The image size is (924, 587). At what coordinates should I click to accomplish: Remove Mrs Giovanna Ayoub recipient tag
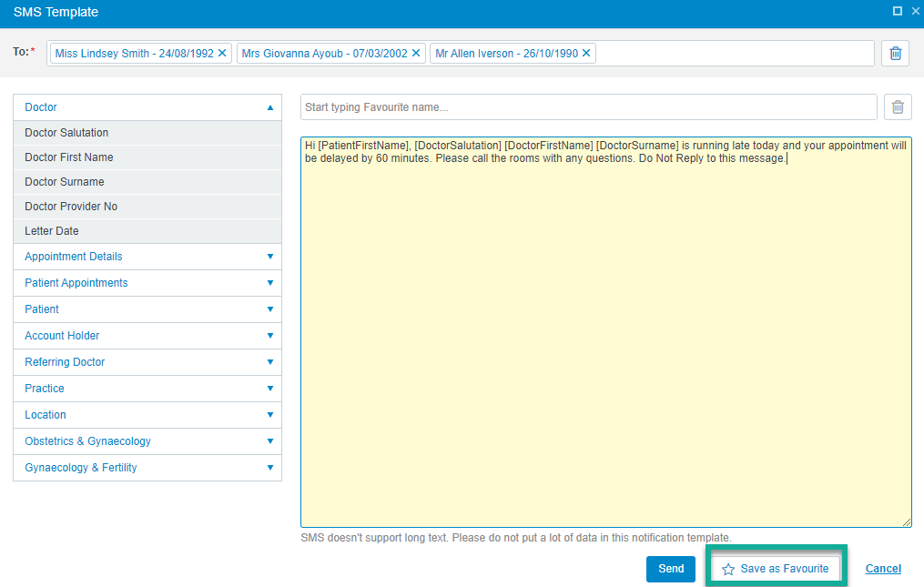click(x=416, y=53)
